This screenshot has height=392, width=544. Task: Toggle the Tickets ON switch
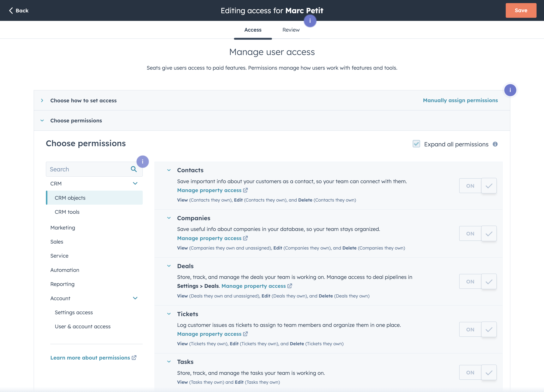click(478, 329)
